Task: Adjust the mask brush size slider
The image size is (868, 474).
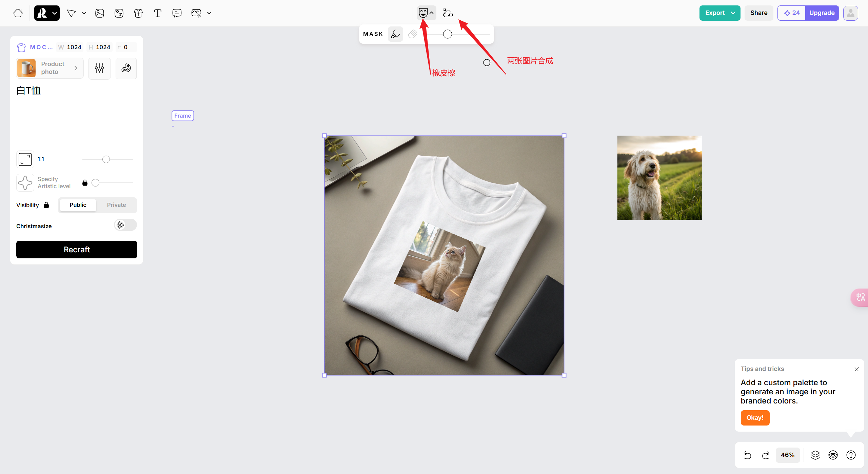Action: click(x=448, y=34)
